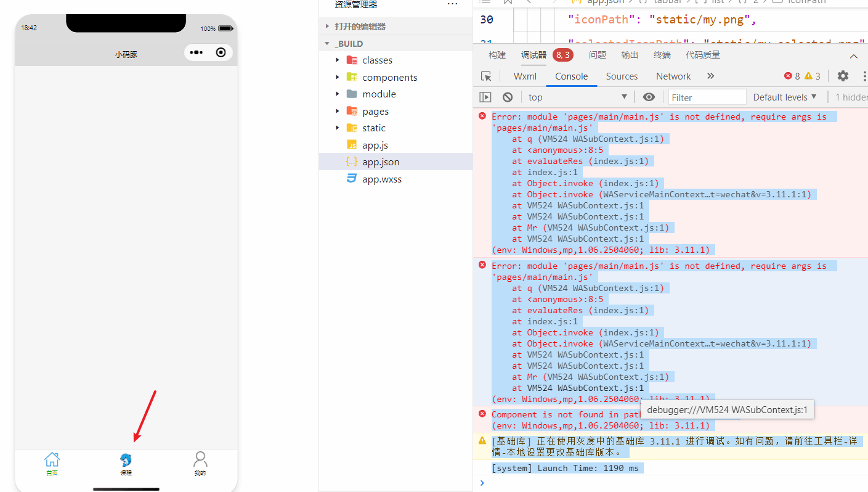This screenshot has width=868, height=492.
Task: Open DevTools settings gear icon
Action: [843, 76]
